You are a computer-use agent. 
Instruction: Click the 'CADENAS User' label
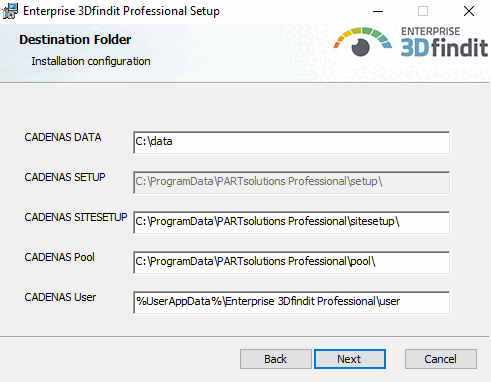coord(60,297)
